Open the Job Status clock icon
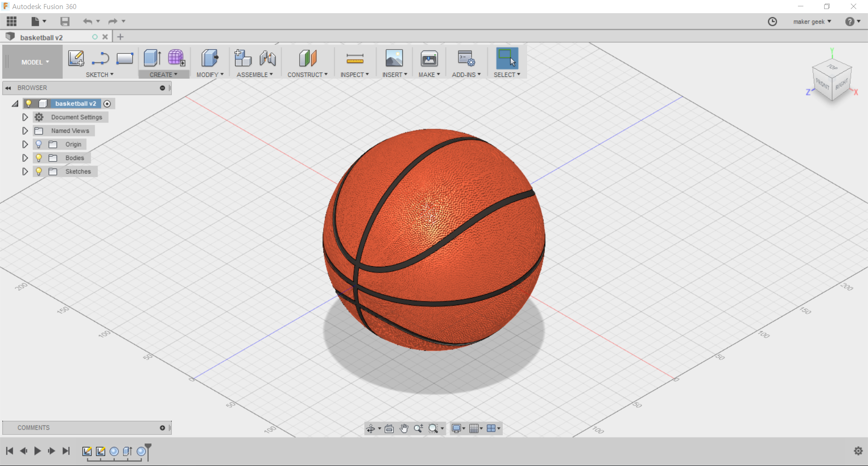 [x=773, y=22]
